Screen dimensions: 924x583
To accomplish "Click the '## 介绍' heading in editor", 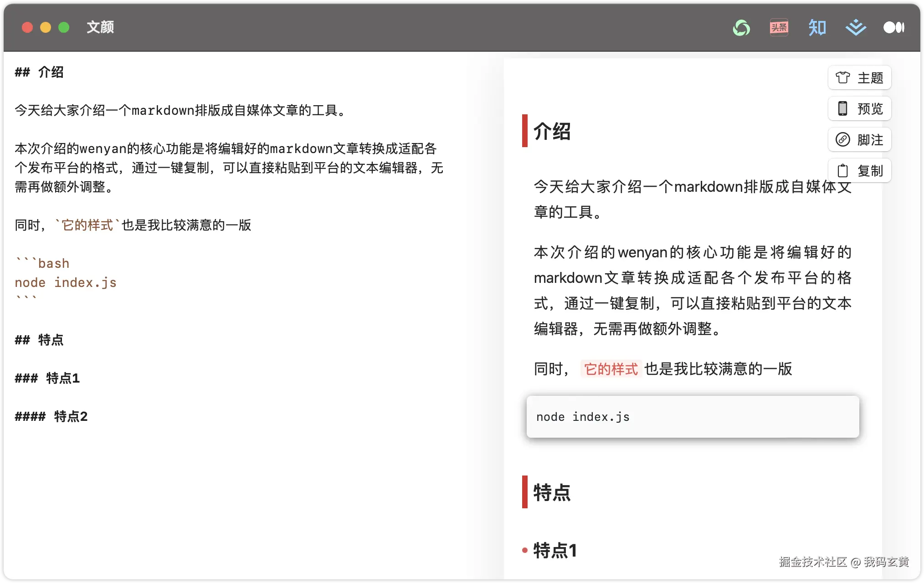I will 40,72.
